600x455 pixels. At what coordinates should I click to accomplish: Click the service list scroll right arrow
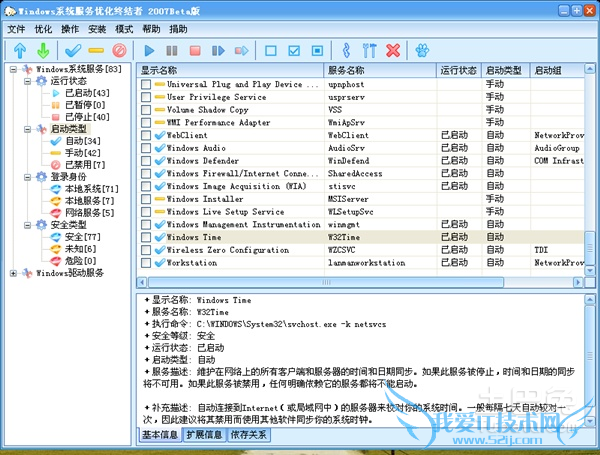578,282
